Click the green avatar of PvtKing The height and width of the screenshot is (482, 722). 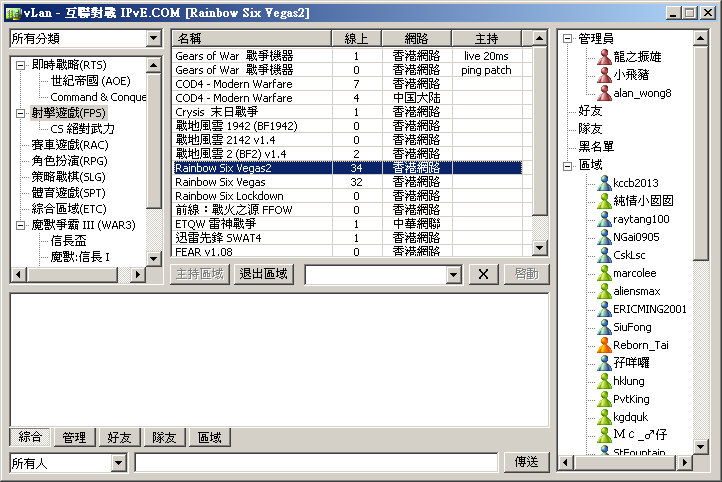tap(604, 399)
